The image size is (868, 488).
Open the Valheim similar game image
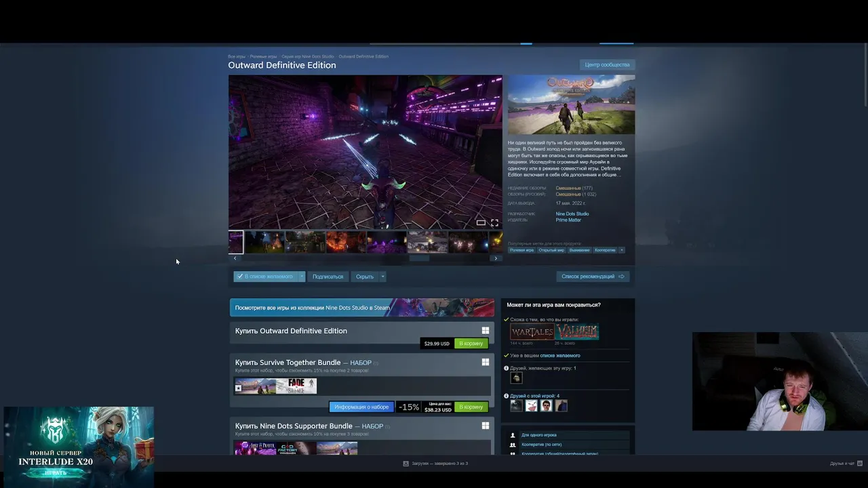(577, 331)
